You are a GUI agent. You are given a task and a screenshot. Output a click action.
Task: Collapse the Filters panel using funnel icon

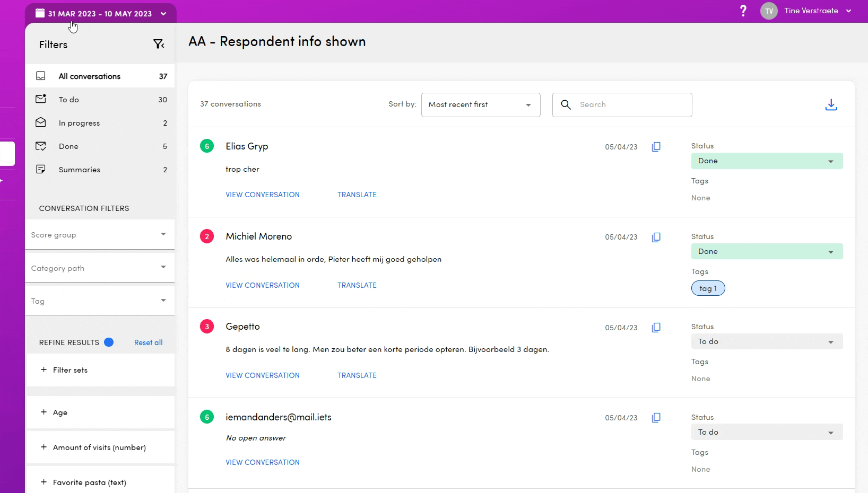[x=158, y=45]
